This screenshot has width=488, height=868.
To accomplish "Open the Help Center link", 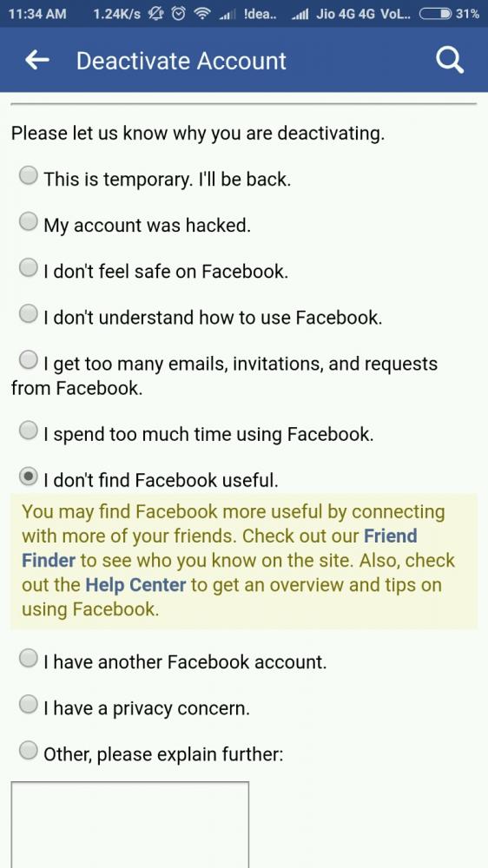I will (135, 584).
